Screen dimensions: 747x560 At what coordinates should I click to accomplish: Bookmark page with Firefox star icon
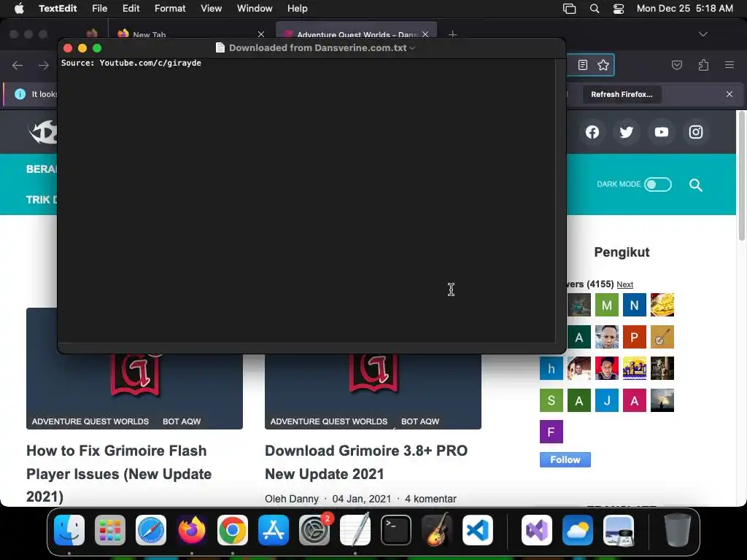pos(603,65)
